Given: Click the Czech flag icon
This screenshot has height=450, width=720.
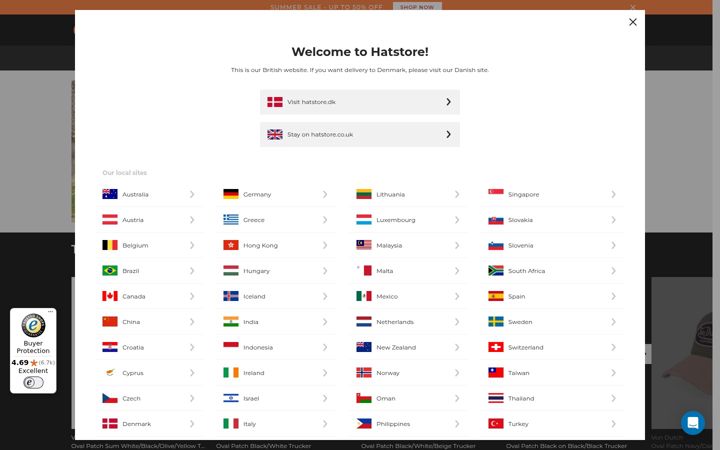Looking at the screenshot, I should pyautogui.click(x=110, y=398).
